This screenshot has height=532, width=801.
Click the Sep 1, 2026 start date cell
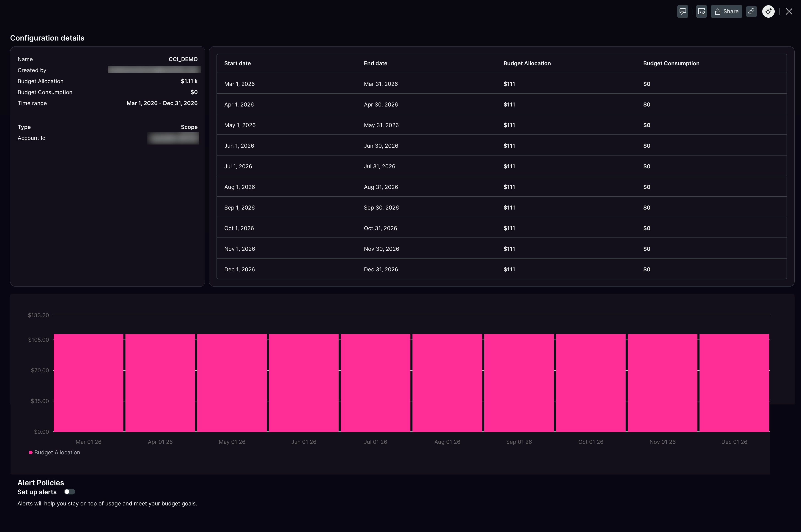(x=239, y=208)
